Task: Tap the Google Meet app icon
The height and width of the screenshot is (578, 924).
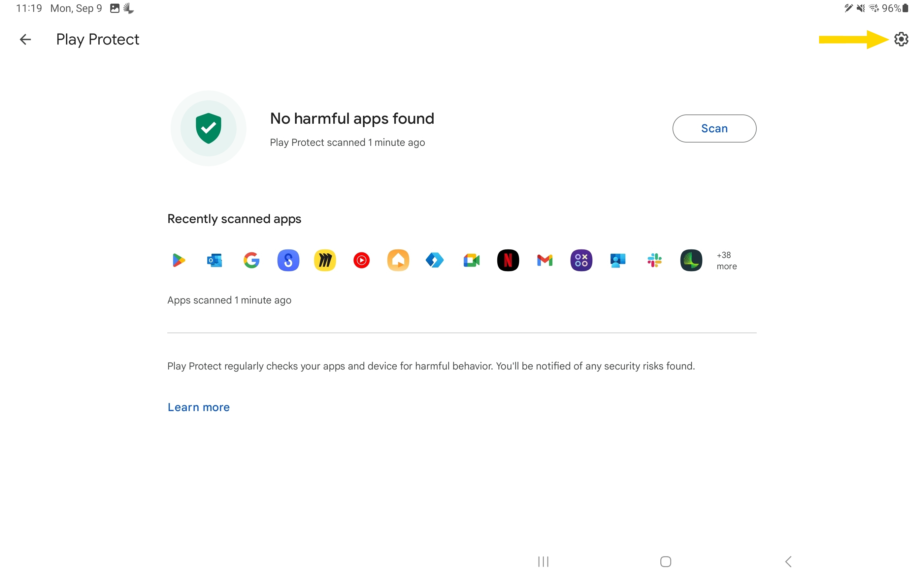Action: 471,260
